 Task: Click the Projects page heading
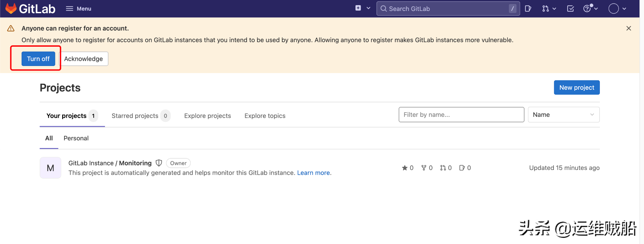point(60,88)
